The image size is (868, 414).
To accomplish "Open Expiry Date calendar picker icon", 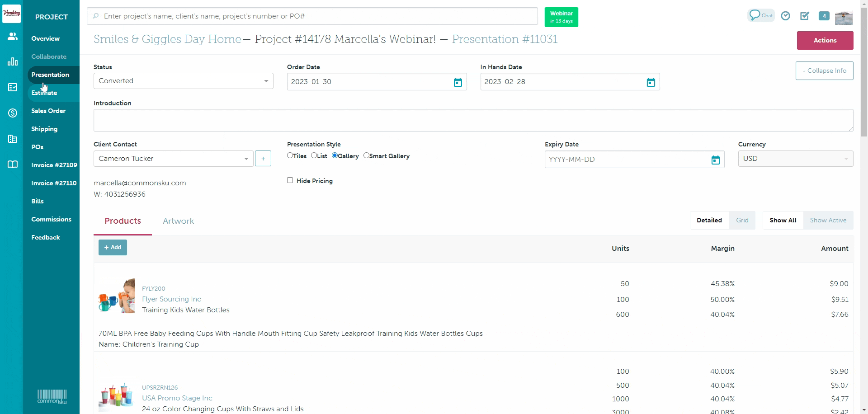I will (715, 160).
